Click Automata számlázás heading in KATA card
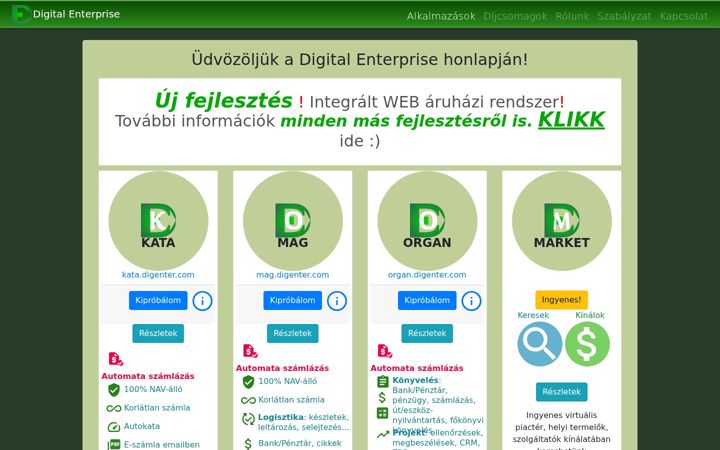 [148, 376]
